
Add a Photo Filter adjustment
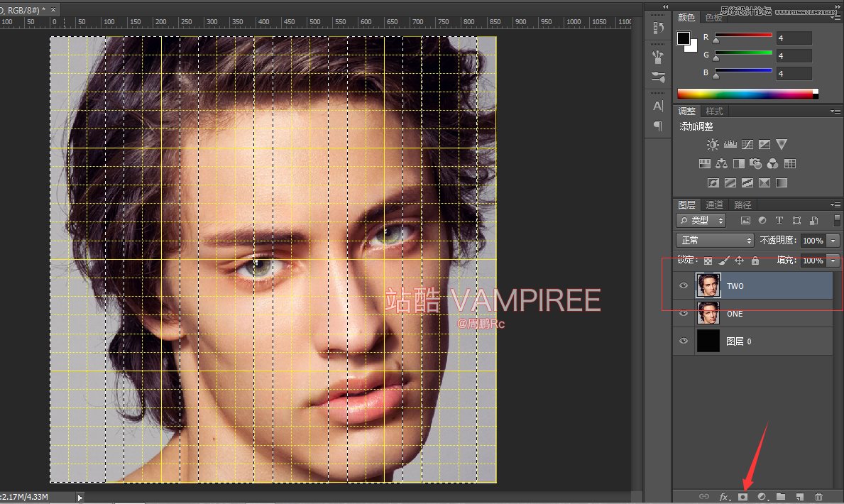point(756,164)
